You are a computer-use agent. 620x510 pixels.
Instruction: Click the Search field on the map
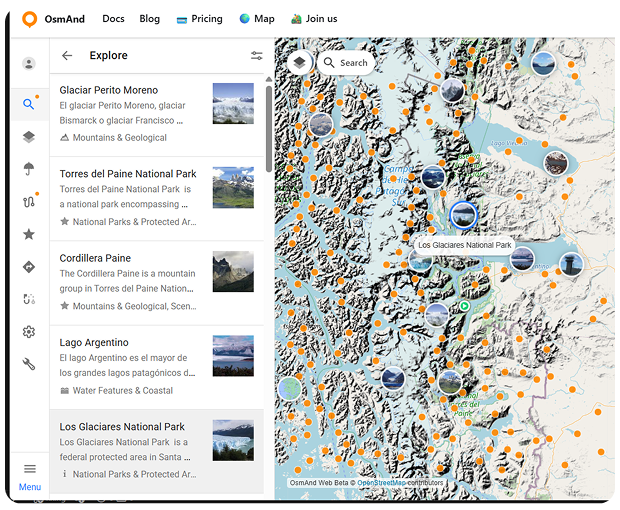pos(346,62)
